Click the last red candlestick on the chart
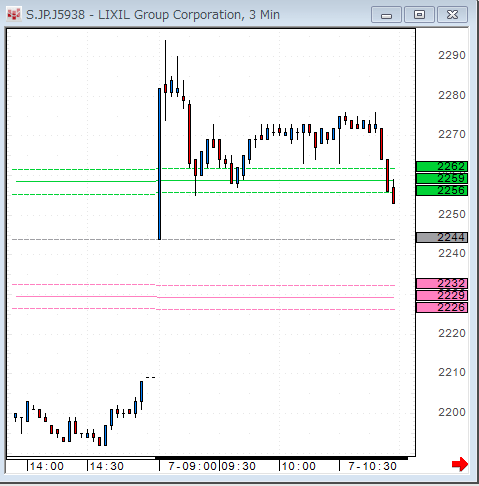 (x=393, y=192)
